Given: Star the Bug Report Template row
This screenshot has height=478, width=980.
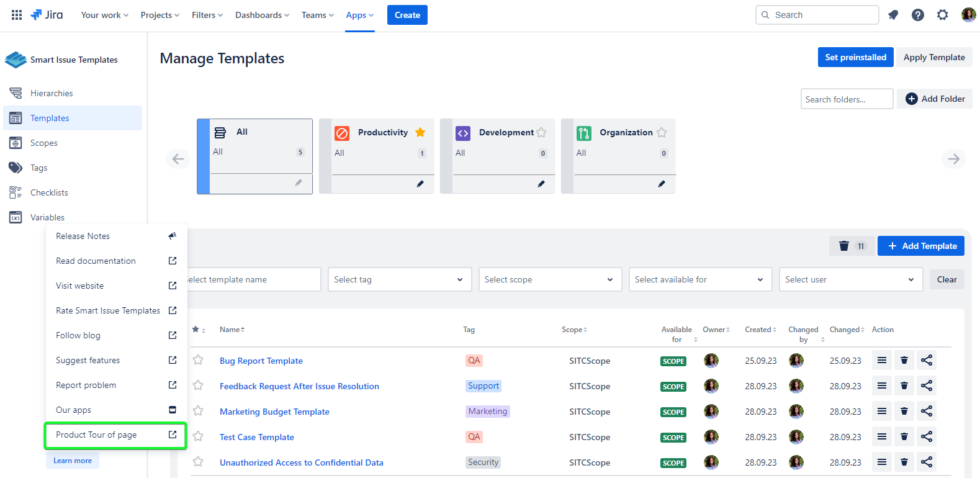Looking at the screenshot, I should click(x=198, y=360).
